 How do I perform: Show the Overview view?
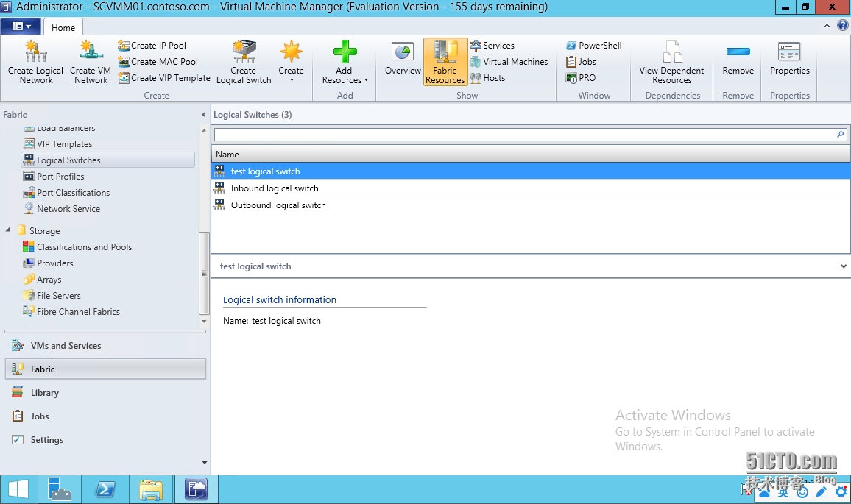tap(403, 59)
